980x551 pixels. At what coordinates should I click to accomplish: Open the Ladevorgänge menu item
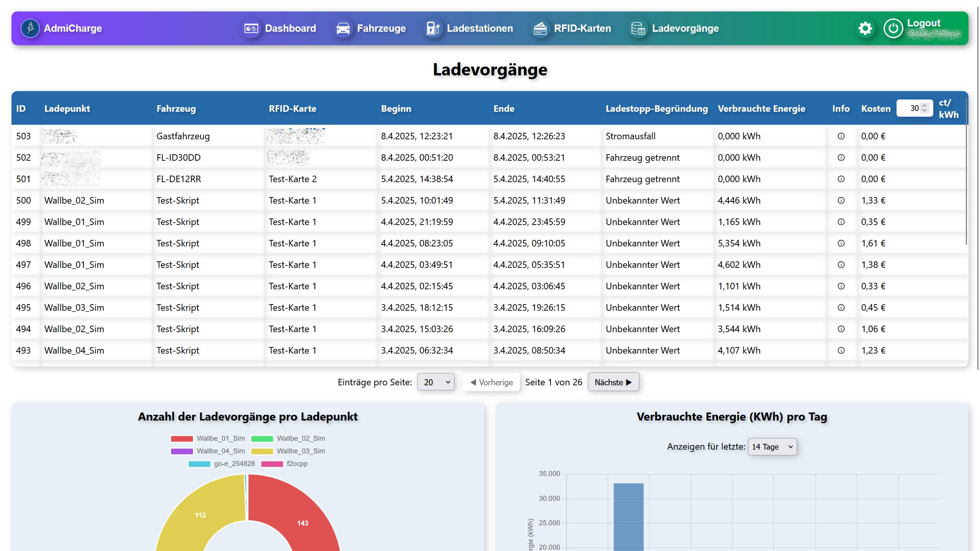point(685,28)
